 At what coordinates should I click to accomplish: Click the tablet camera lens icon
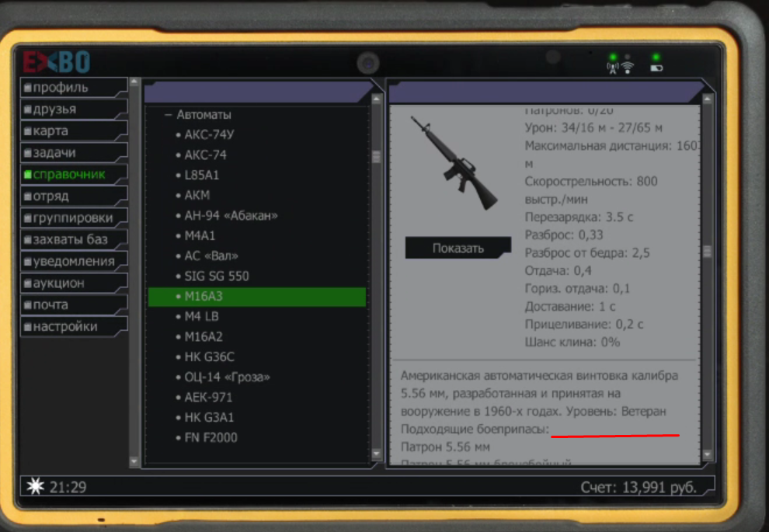coord(368,63)
